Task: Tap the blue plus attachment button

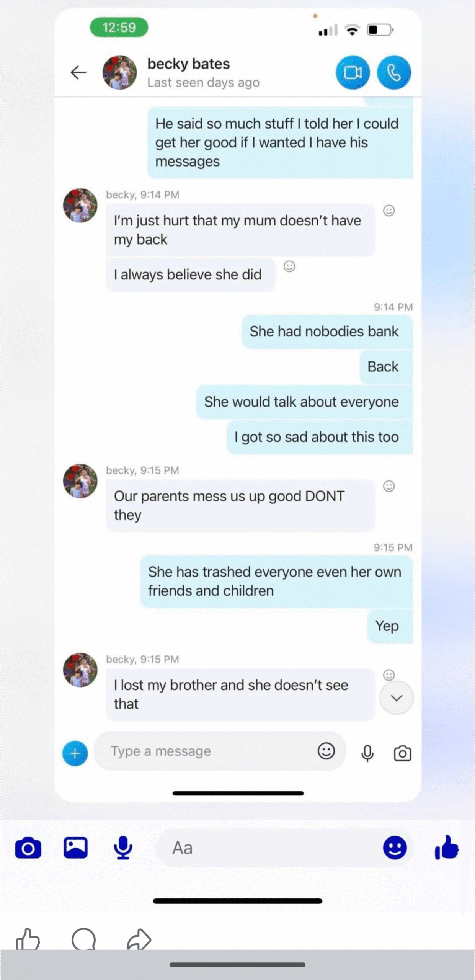Action: pos(75,753)
